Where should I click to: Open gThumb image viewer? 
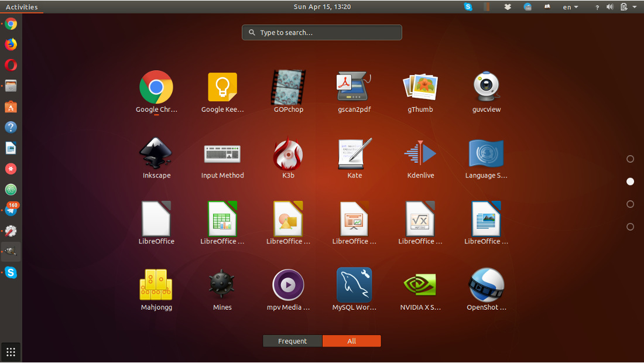click(420, 87)
